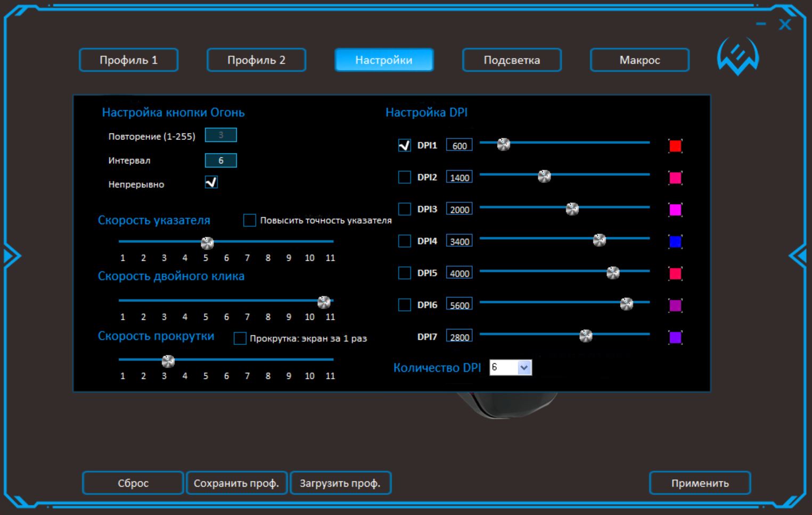Screen dimensions: 812x515
Task: Click the Повторение (1-255) input field
Action: pos(221,135)
